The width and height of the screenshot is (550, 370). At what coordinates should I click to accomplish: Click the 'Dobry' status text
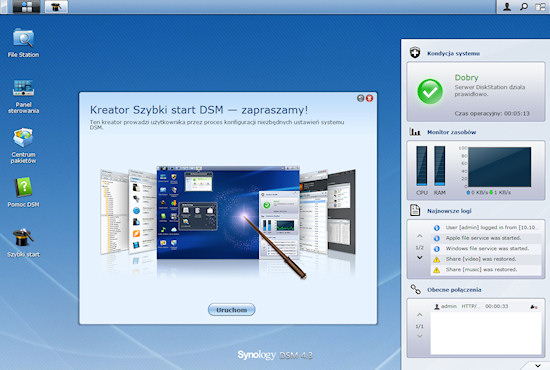tap(466, 78)
